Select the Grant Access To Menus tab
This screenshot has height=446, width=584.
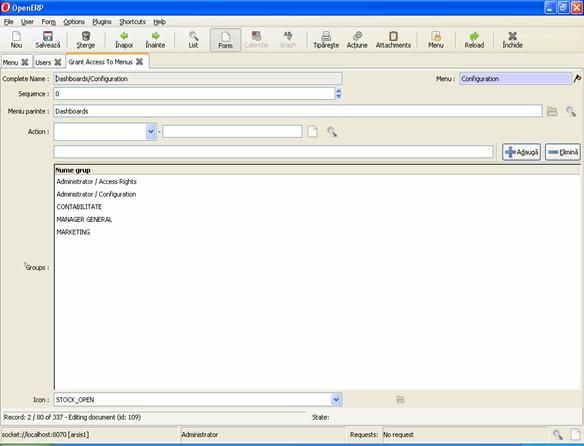tap(101, 62)
